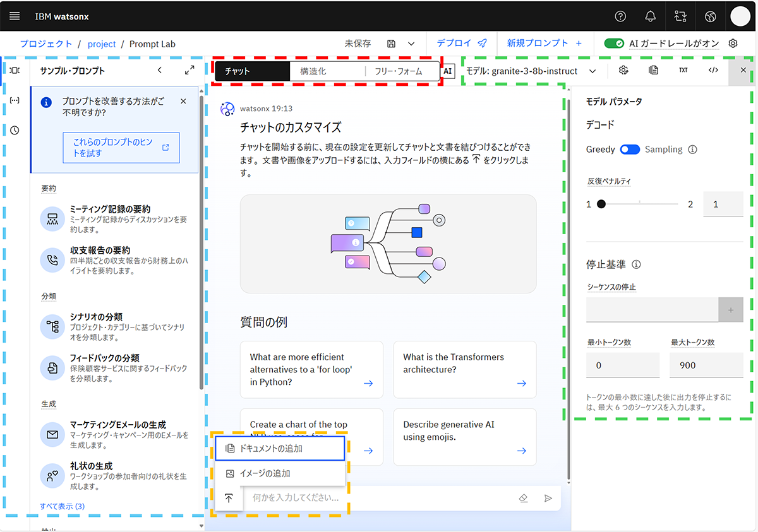Click the 礼状の生成 icon
The width and height of the screenshot is (758, 532).
[52, 476]
